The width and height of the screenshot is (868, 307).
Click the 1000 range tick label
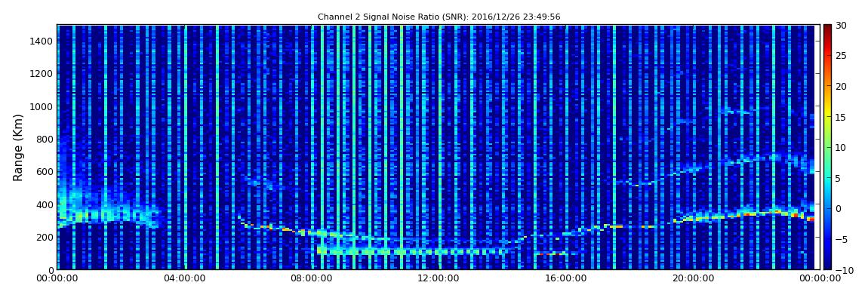(42, 106)
